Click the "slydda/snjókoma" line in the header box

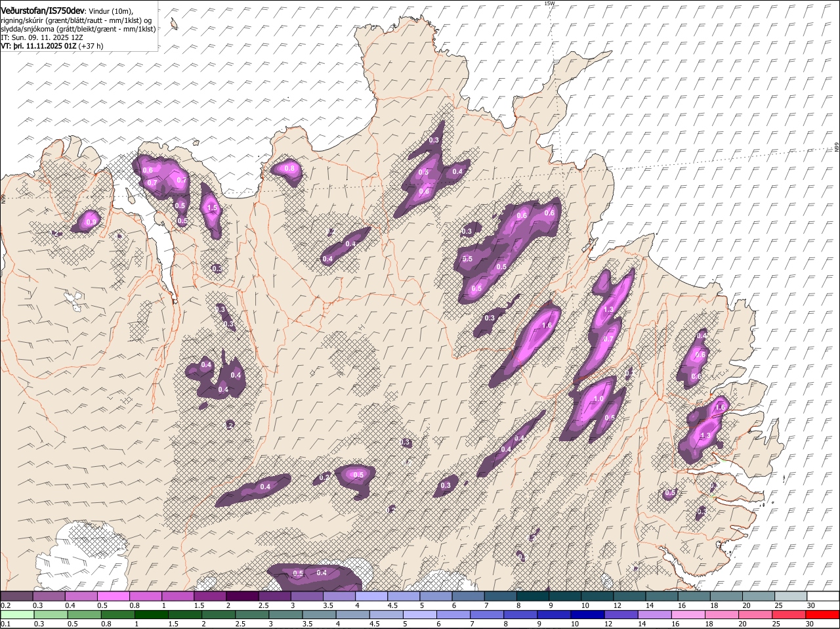[78, 29]
